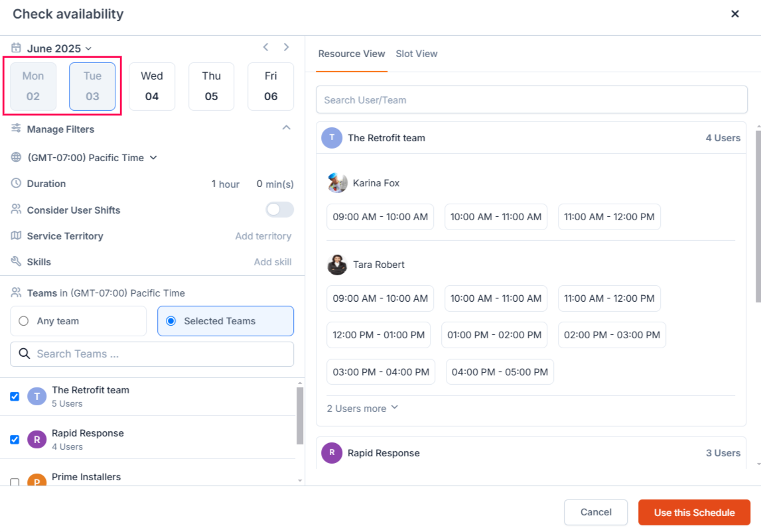Change the 0 min(s) duration value
Viewport: 761px width, 532px height.
275,184
